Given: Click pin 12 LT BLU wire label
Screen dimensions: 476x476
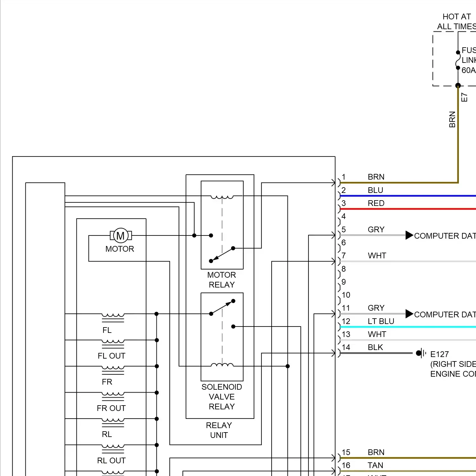Looking at the screenshot, I should click(x=381, y=321).
